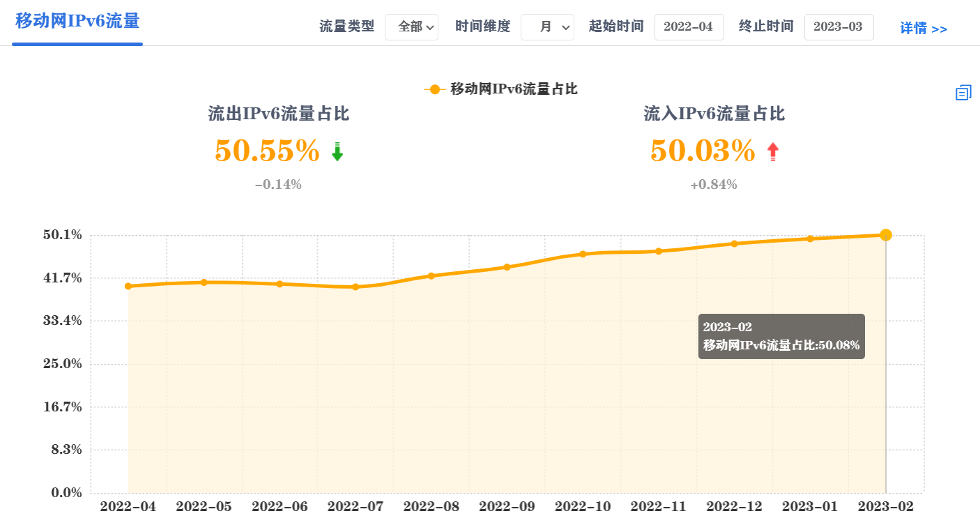Viewport: 980px width, 516px height.
Task: Click the 2022-12 data point on line
Action: pyautogui.click(x=734, y=243)
